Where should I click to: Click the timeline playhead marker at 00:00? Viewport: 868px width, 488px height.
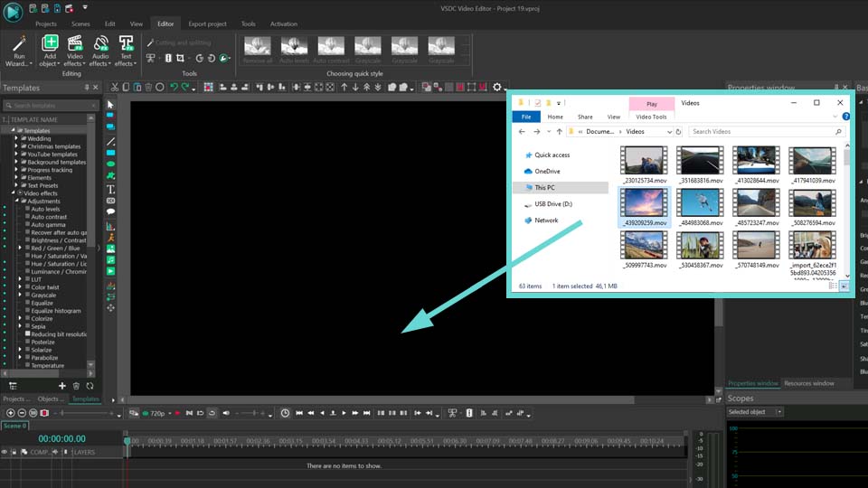point(127,441)
